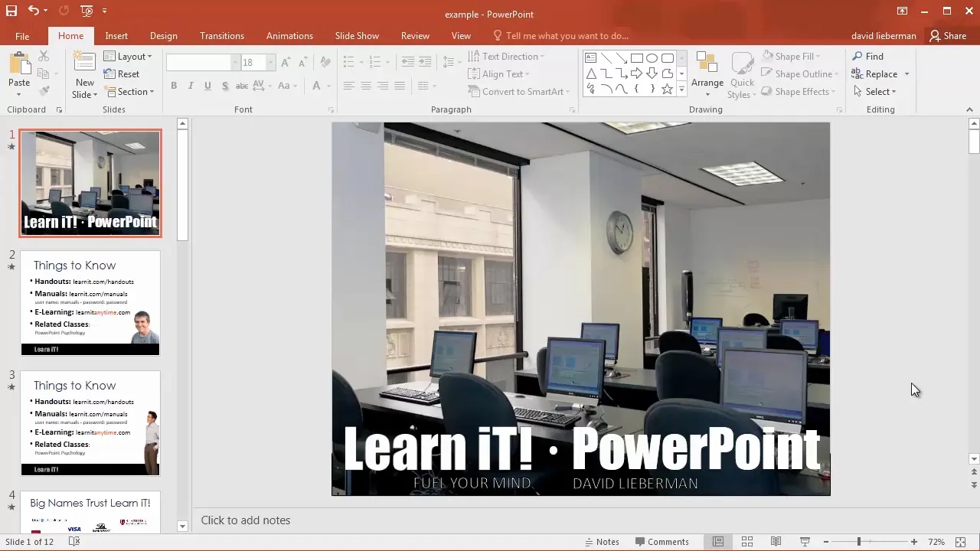Toggle Bold formatting
Screen dimensions: 980x551
coord(174,86)
